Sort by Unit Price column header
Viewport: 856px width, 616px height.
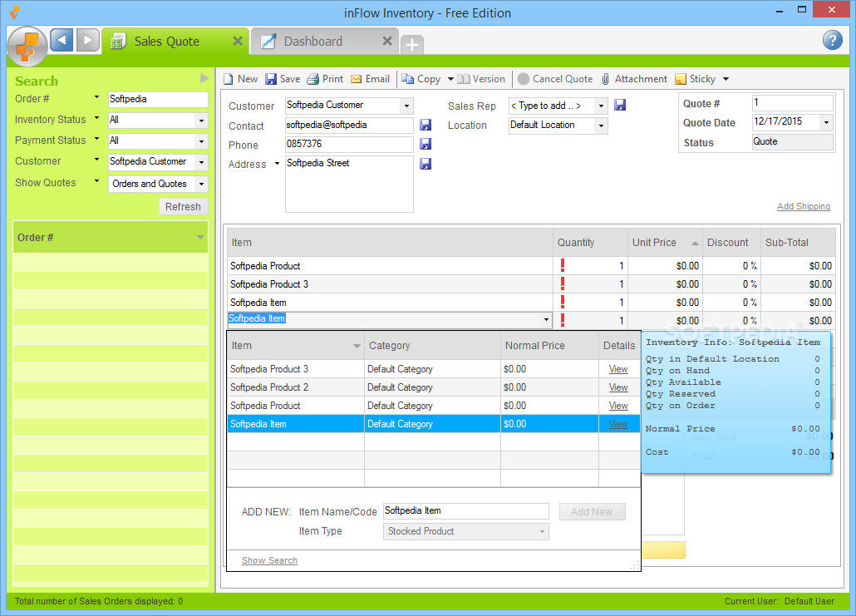665,243
